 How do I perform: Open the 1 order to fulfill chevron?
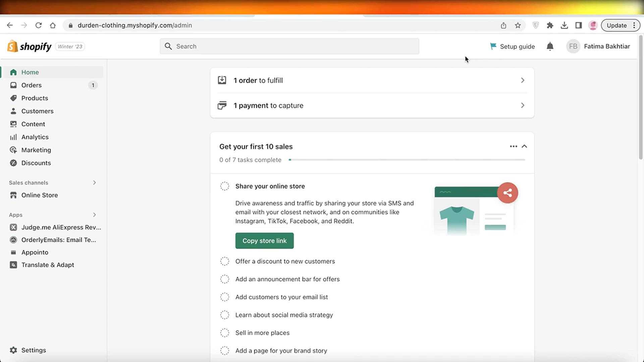(523, 80)
